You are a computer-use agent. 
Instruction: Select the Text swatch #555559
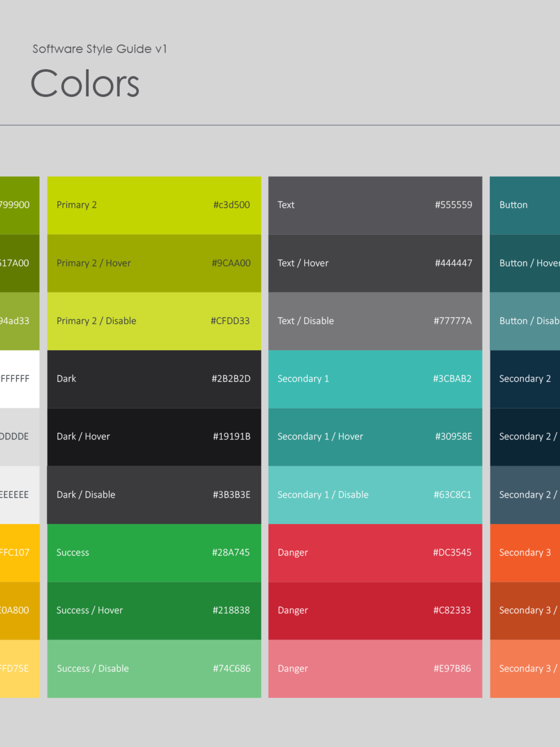pos(375,205)
